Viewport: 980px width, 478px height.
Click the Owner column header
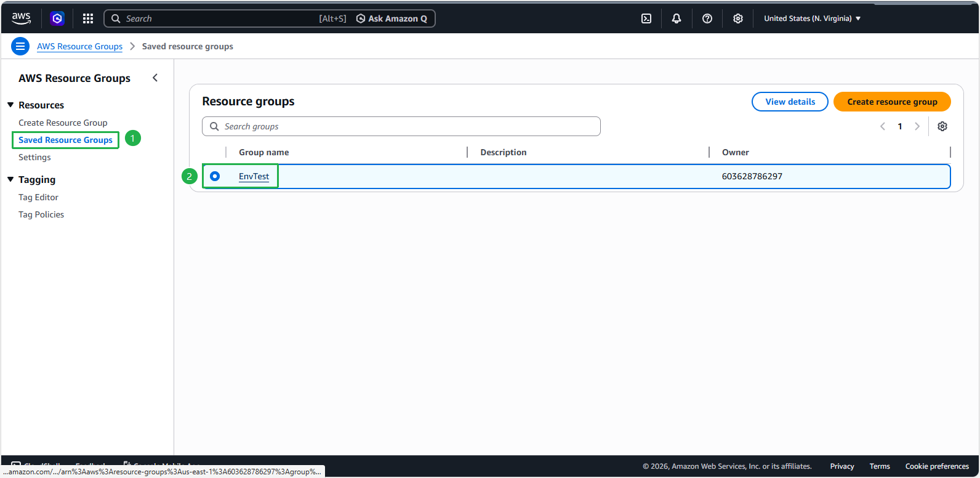click(736, 152)
